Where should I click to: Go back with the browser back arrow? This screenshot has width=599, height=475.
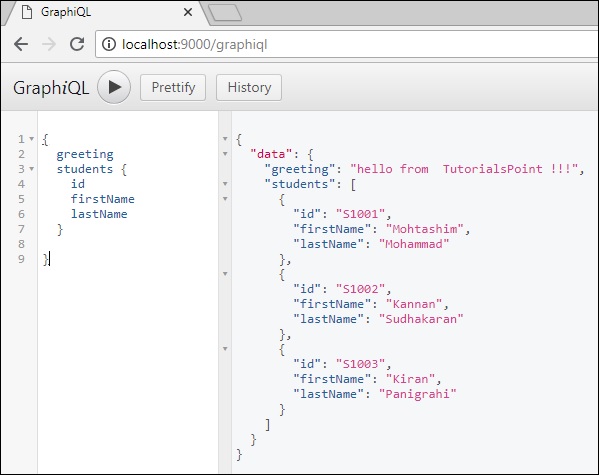pos(21,44)
